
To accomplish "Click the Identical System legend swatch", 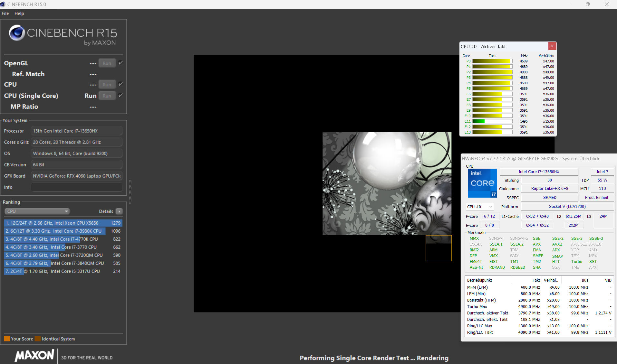I will pyautogui.click(x=38, y=339).
